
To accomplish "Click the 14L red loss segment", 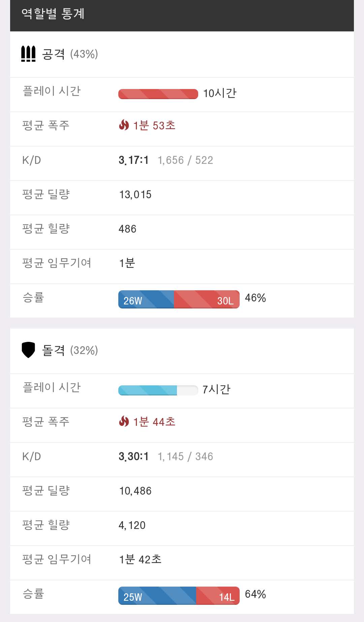I will click(x=218, y=596).
